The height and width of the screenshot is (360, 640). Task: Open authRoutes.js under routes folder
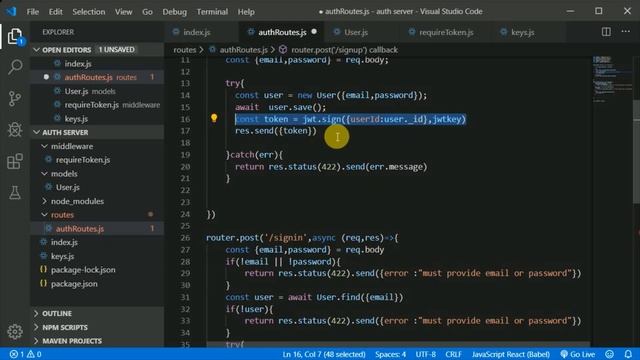pos(97,229)
